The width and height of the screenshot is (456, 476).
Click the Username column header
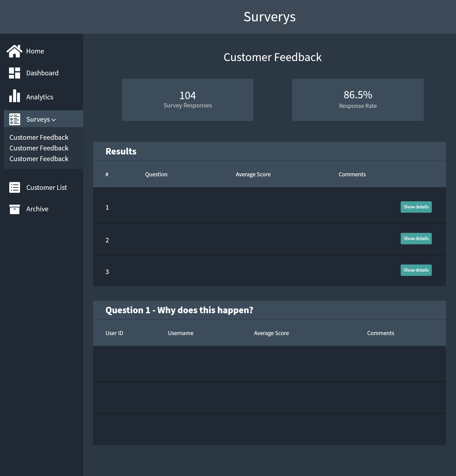[x=181, y=333]
